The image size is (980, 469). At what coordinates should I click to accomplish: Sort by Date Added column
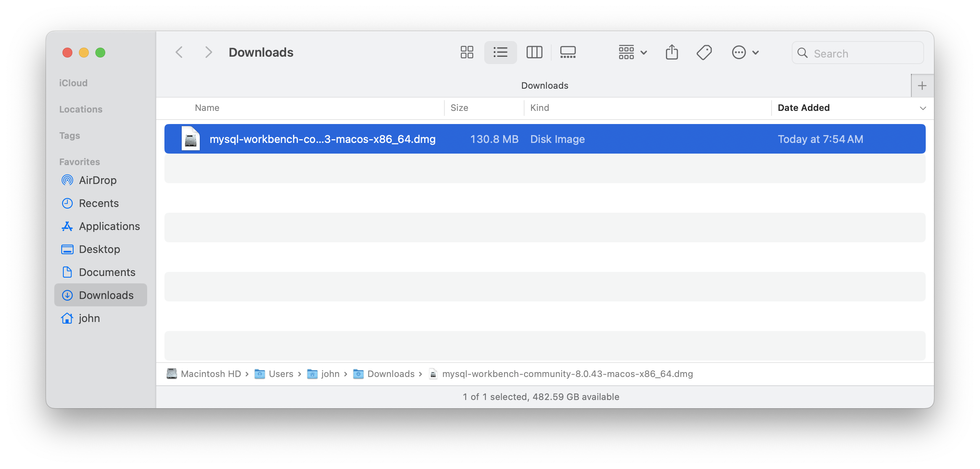click(804, 108)
